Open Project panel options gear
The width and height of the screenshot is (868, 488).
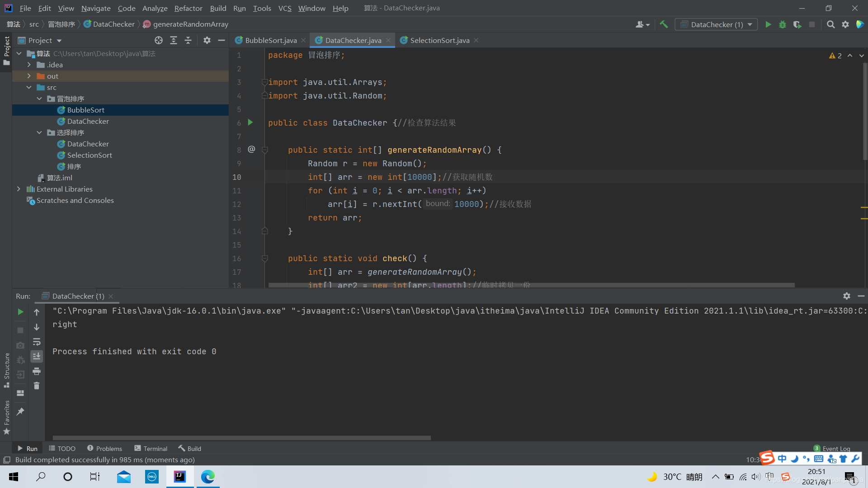tap(207, 40)
